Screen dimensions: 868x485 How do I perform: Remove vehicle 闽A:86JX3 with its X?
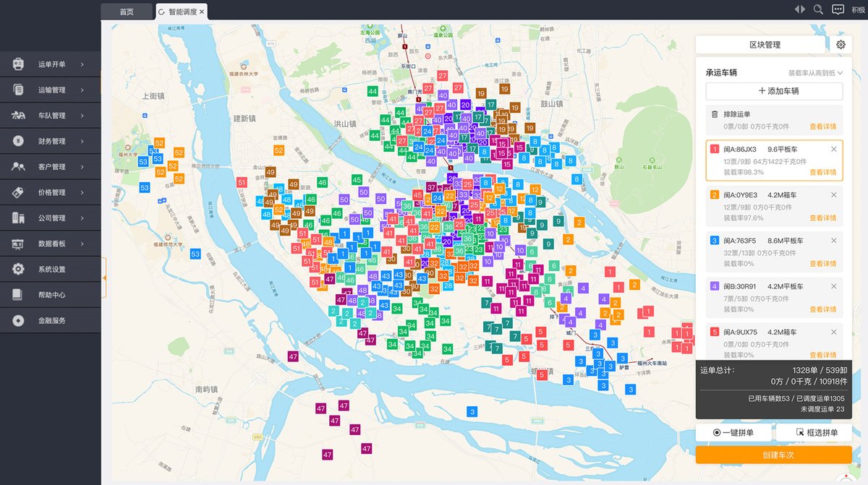pyautogui.click(x=833, y=150)
